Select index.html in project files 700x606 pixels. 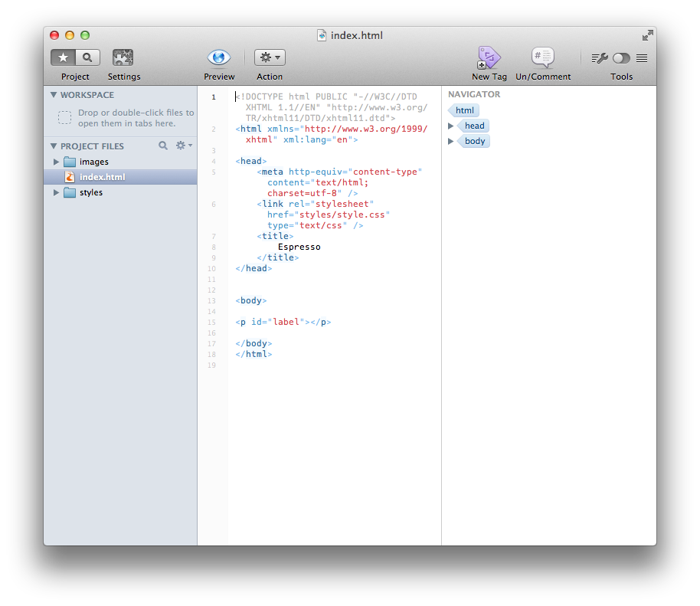tap(102, 177)
